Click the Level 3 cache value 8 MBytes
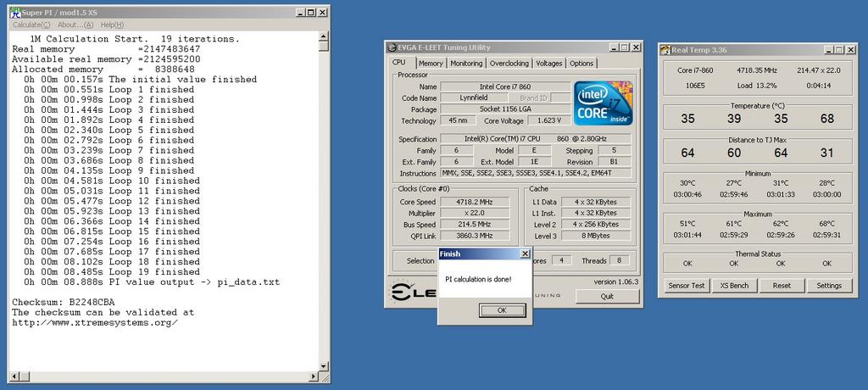 pos(596,236)
